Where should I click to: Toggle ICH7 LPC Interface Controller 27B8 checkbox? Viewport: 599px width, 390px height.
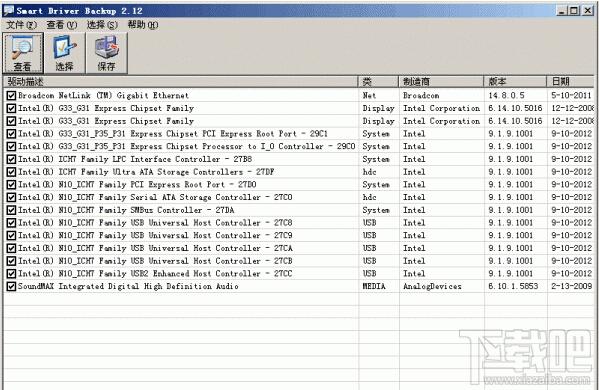click(11, 159)
